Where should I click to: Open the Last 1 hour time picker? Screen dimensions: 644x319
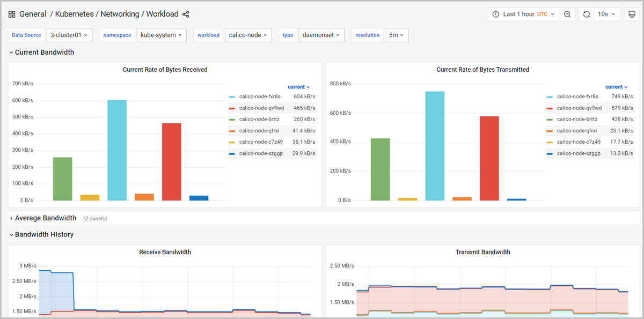pos(523,14)
